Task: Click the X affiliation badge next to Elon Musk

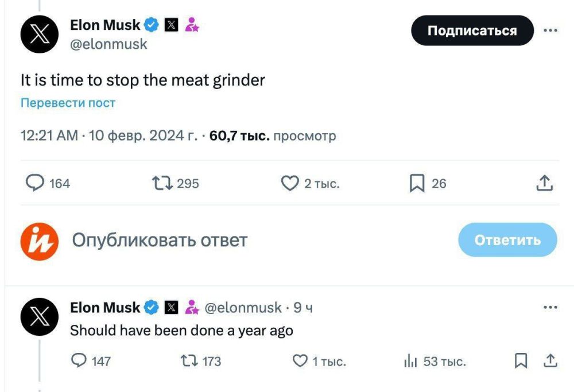Action: [170, 24]
